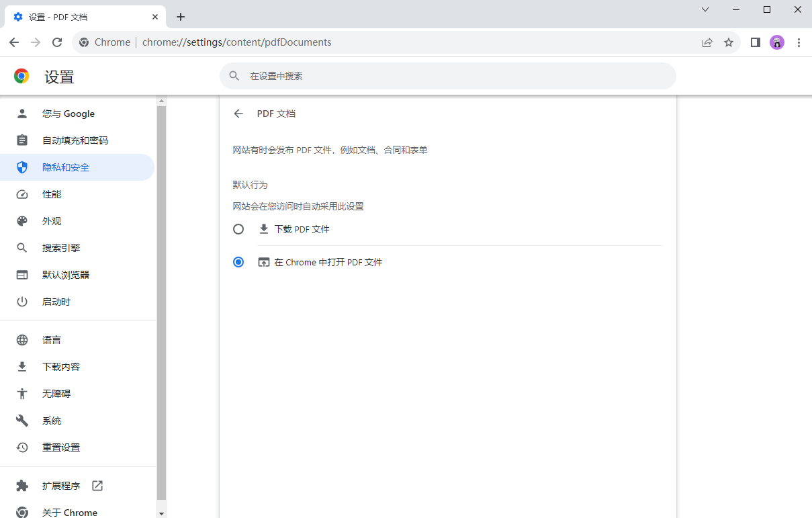This screenshot has height=518, width=812.
Task: Click the 网站会在您访问时自动采用此设置 text
Action: click(298, 206)
